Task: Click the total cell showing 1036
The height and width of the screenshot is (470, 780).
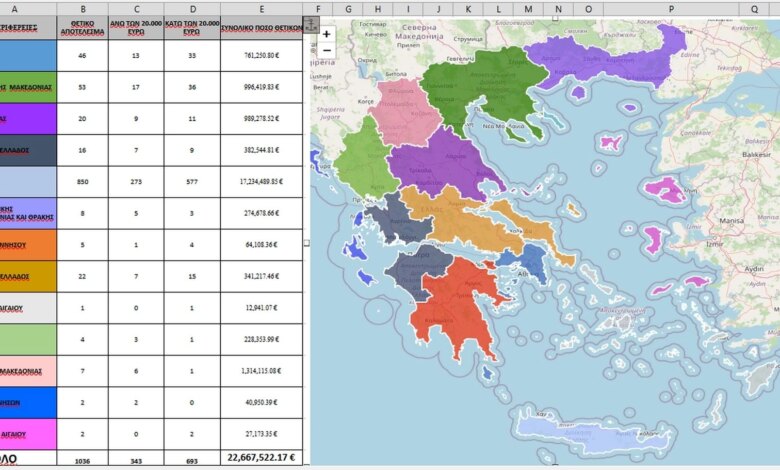Action: coord(84,458)
